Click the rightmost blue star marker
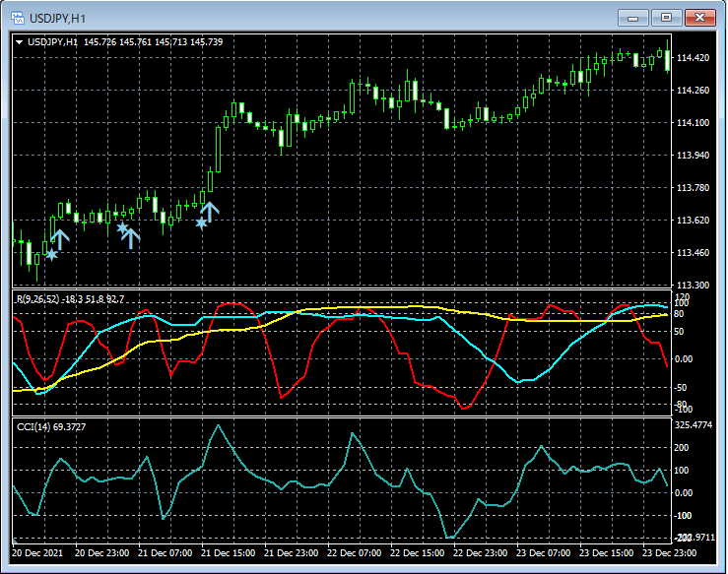This screenshot has height=574, width=728. click(201, 223)
